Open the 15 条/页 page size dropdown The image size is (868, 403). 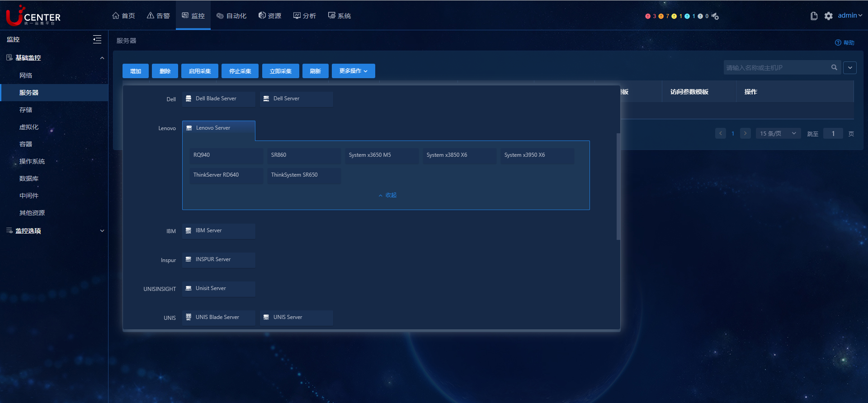click(778, 133)
